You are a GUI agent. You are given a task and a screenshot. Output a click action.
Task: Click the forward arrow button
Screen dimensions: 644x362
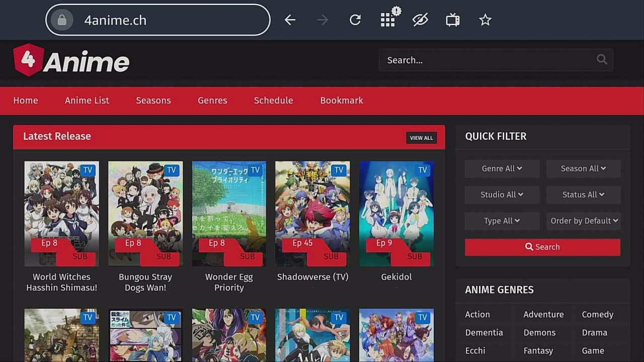tap(322, 20)
